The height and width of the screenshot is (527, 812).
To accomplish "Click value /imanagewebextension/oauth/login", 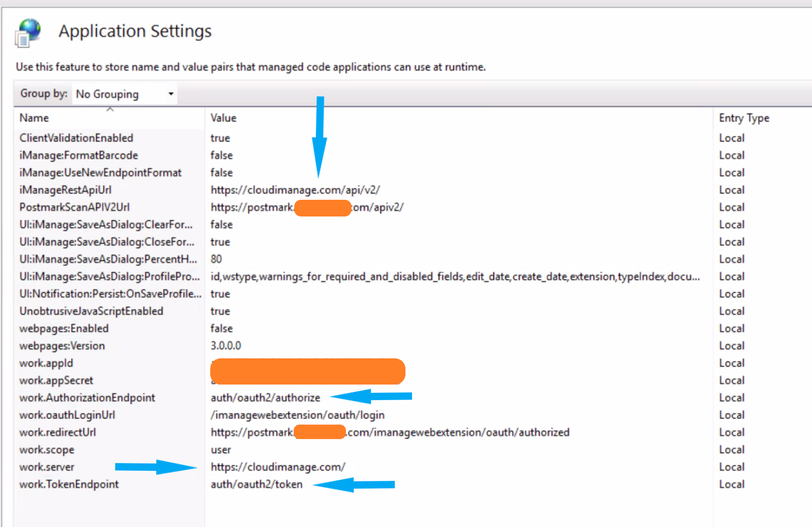I will [298, 415].
